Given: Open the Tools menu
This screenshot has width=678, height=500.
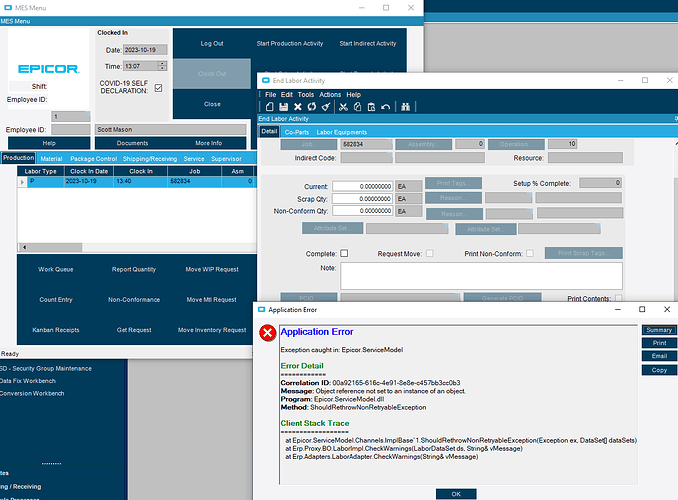Looking at the screenshot, I should 306,95.
